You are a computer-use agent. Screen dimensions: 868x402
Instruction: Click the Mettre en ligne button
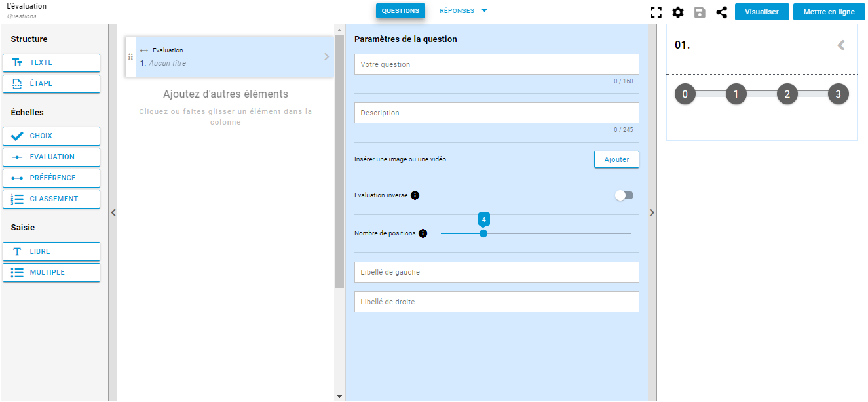coord(829,12)
